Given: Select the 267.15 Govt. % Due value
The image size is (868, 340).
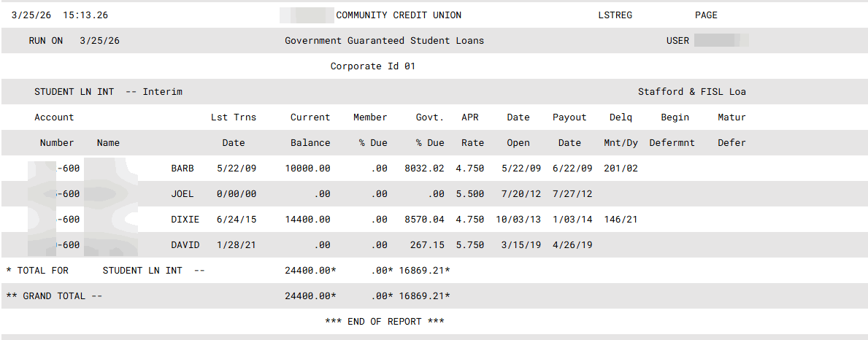Looking at the screenshot, I should (x=427, y=245).
